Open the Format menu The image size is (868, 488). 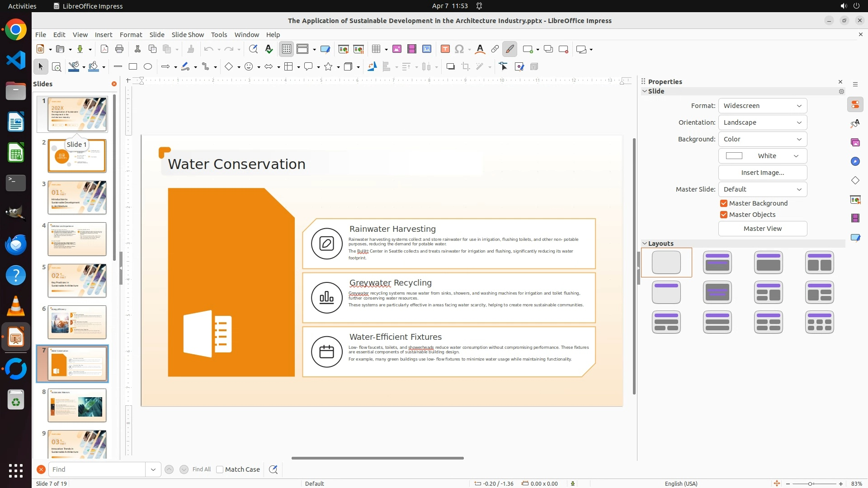[131, 35]
